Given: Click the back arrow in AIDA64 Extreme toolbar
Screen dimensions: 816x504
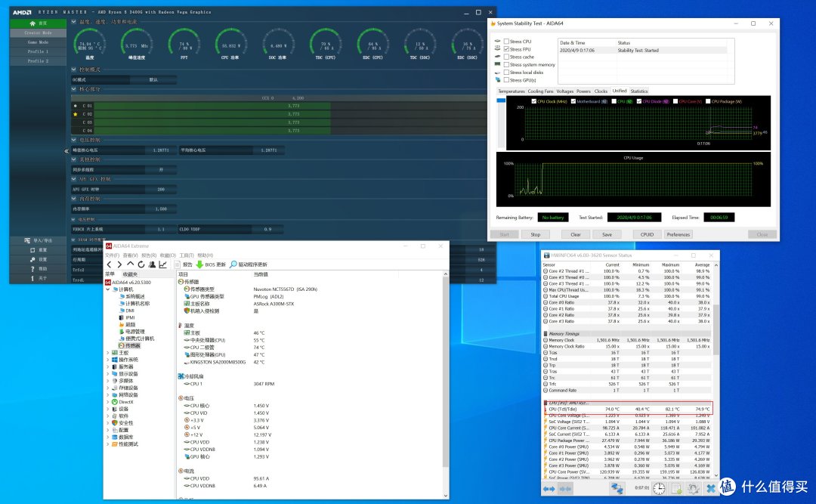Looking at the screenshot, I should pyautogui.click(x=110, y=264).
